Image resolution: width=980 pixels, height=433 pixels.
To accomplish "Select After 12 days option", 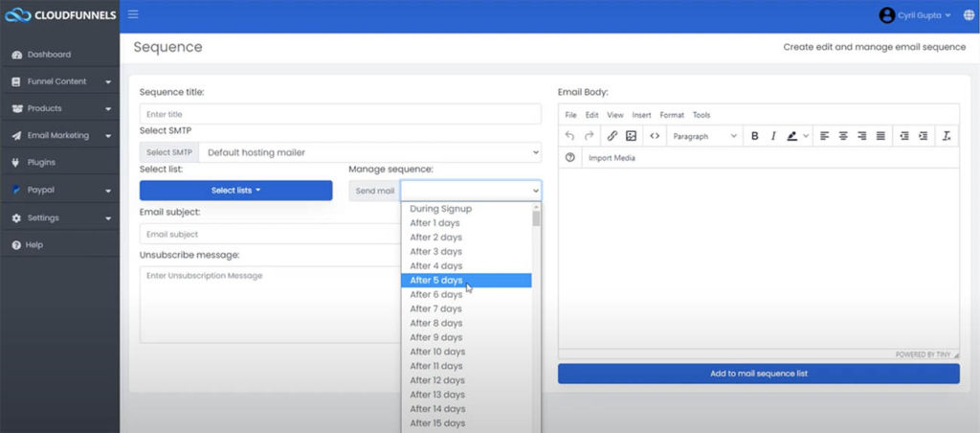I will coord(466,380).
